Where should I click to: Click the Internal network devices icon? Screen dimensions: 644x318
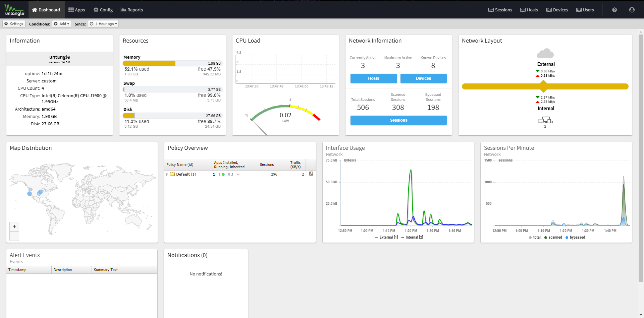click(x=545, y=120)
